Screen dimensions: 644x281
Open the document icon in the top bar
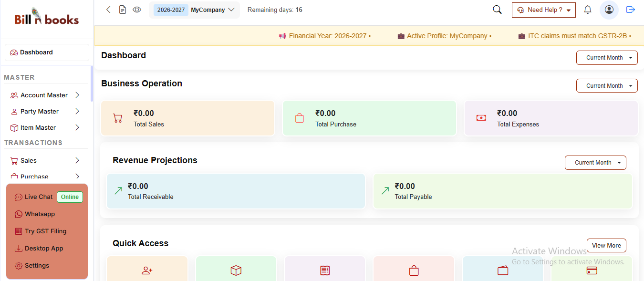(123, 10)
